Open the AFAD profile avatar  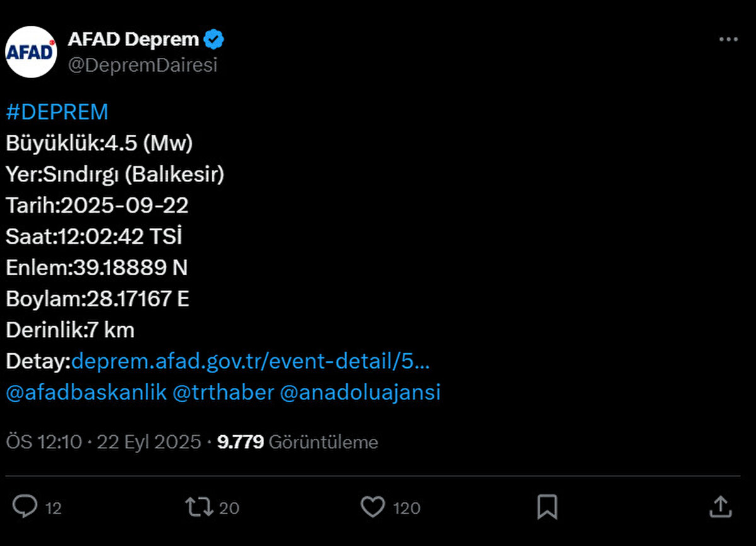click(31, 50)
